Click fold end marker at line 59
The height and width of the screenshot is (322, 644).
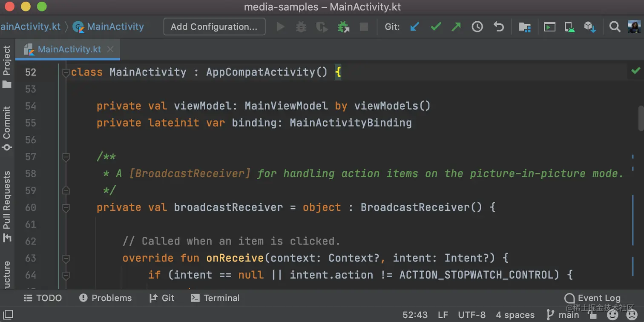pos(66,190)
